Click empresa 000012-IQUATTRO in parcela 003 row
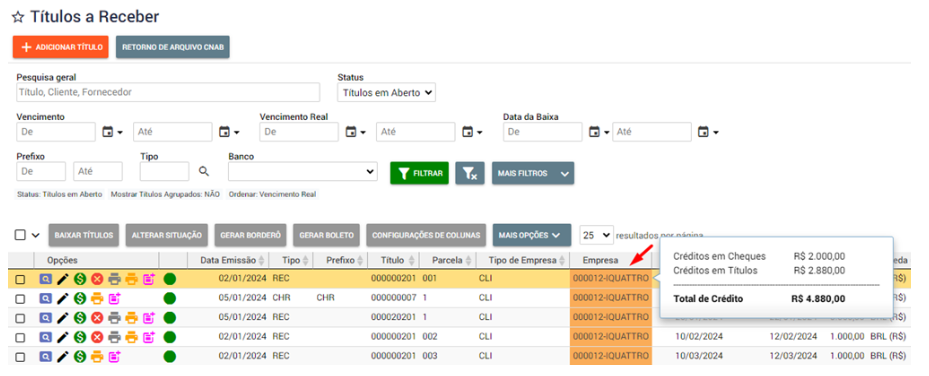The width and height of the screenshot is (929, 376). (611, 356)
